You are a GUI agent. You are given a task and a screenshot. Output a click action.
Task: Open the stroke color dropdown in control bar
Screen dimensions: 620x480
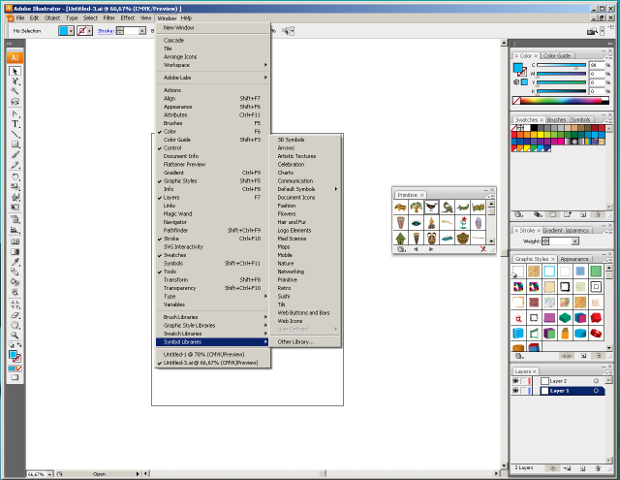[x=90, y=31]
